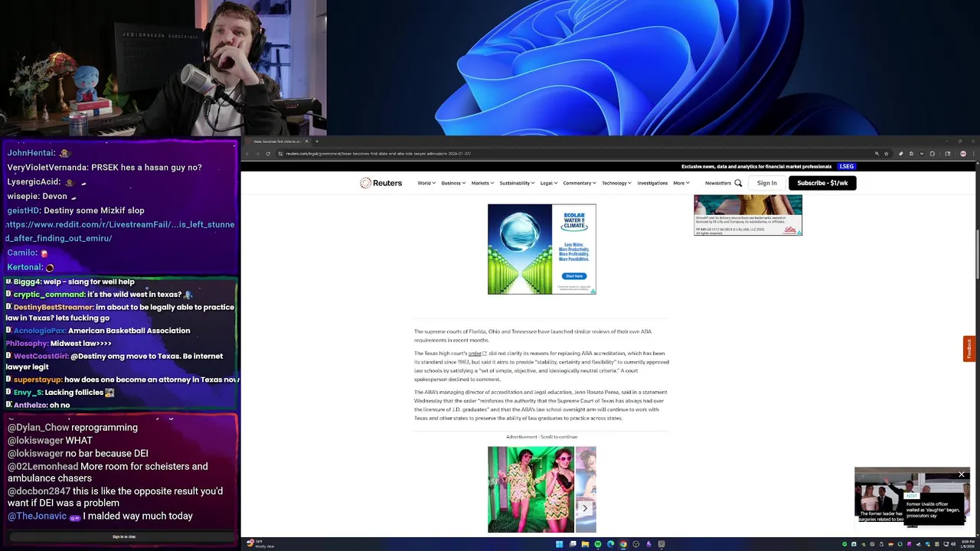Click username WestCoastGirl in chat
The image size is (980, 551).
41,356
